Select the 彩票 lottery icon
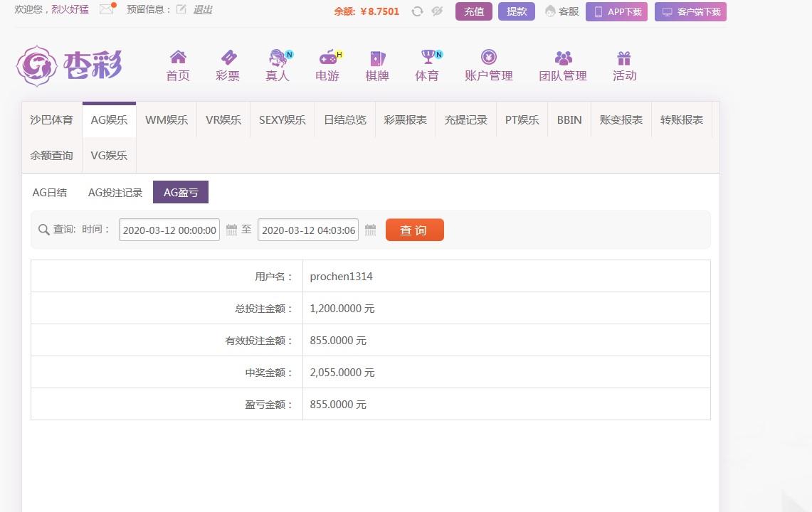 tap(227, 65)
